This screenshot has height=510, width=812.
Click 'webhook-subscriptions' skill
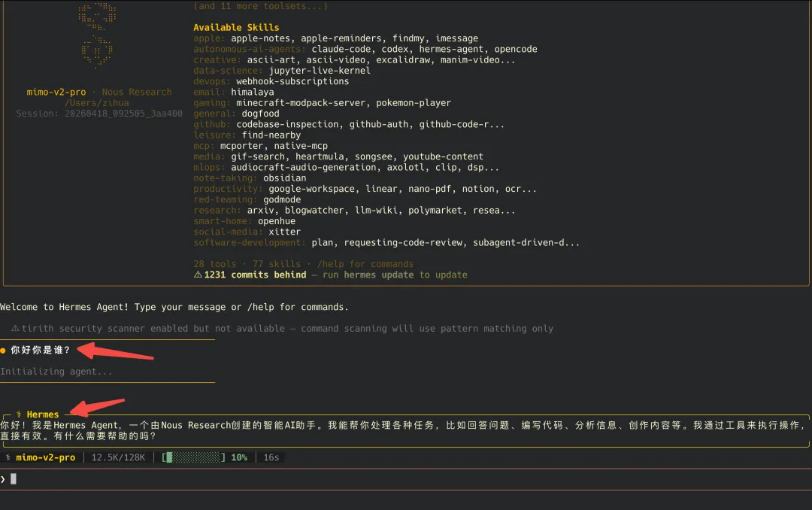pyautogui.click(x=292, y=81)
